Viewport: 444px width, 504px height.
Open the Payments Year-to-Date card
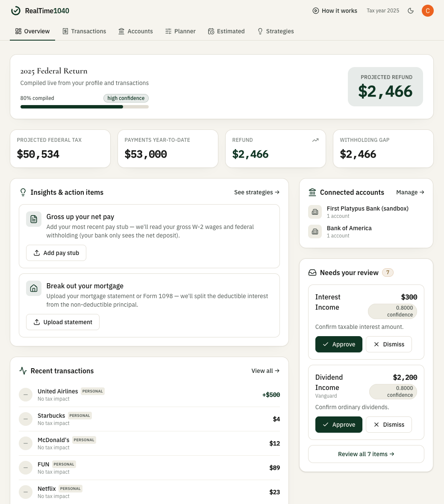pos(168,149)
